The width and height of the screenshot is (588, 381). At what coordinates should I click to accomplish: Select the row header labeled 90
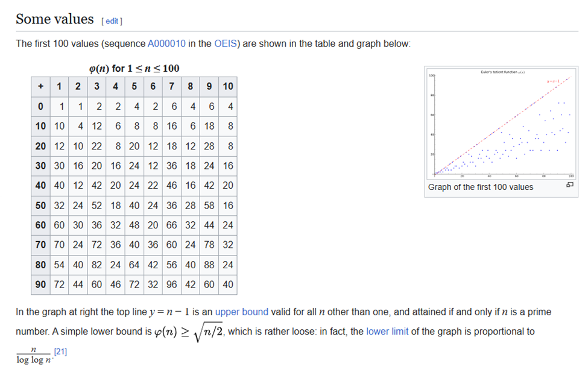40,285
